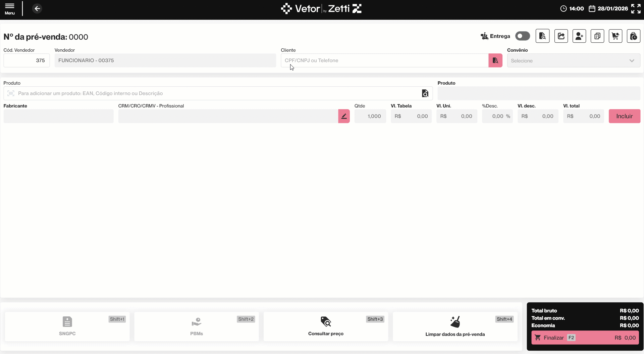Screen dimensions: 644x354
Task: Click the Cód. Vendedor field
Action: pyautogui.click(x=26, y=60)
